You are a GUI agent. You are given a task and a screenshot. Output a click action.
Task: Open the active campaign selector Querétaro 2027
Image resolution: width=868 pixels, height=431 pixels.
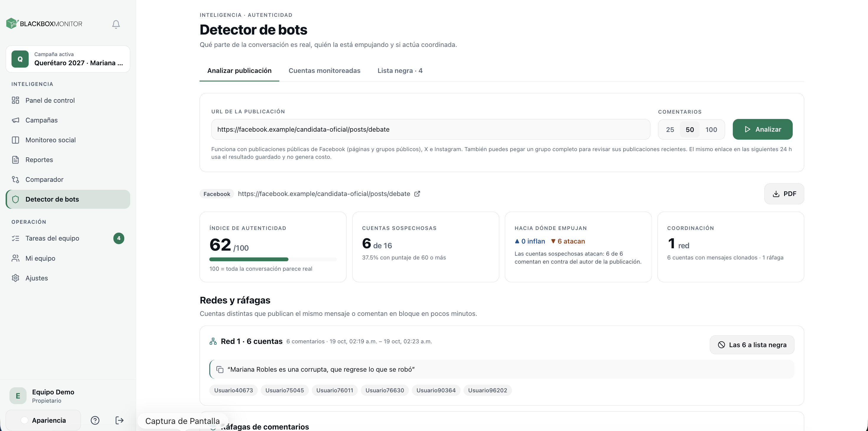point(68,59)
